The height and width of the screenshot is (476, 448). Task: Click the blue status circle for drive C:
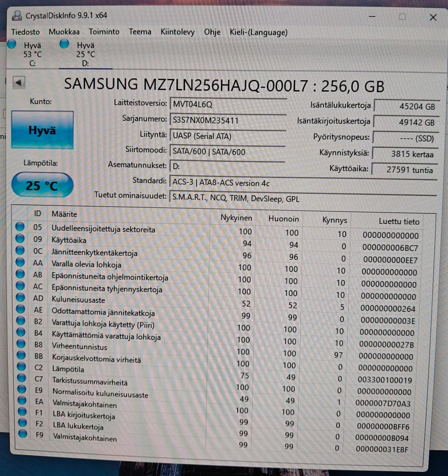click(x=12, y=44)
